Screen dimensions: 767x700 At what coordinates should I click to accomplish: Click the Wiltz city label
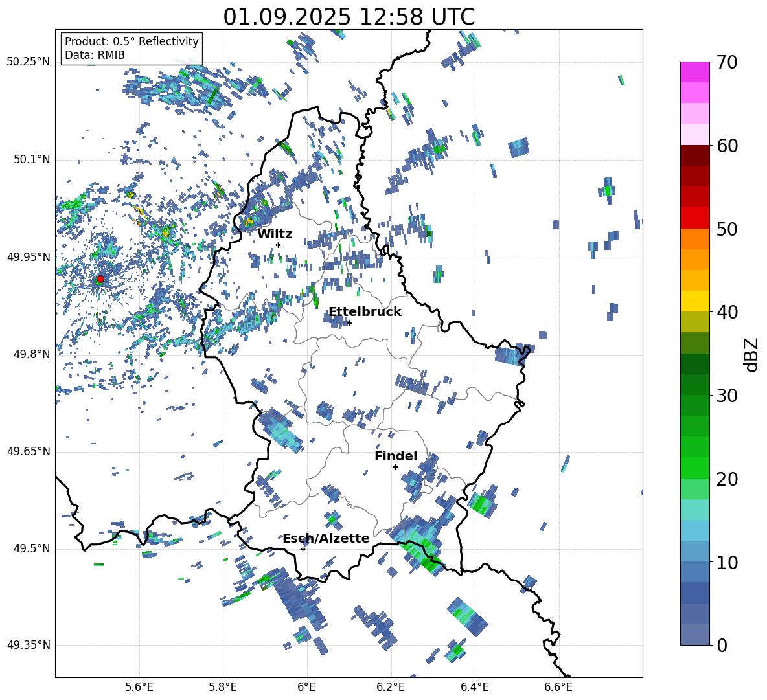[275, 234]
